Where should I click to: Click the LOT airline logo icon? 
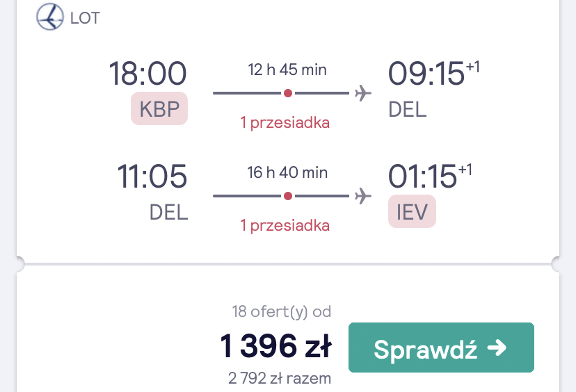tap(50, 17)
